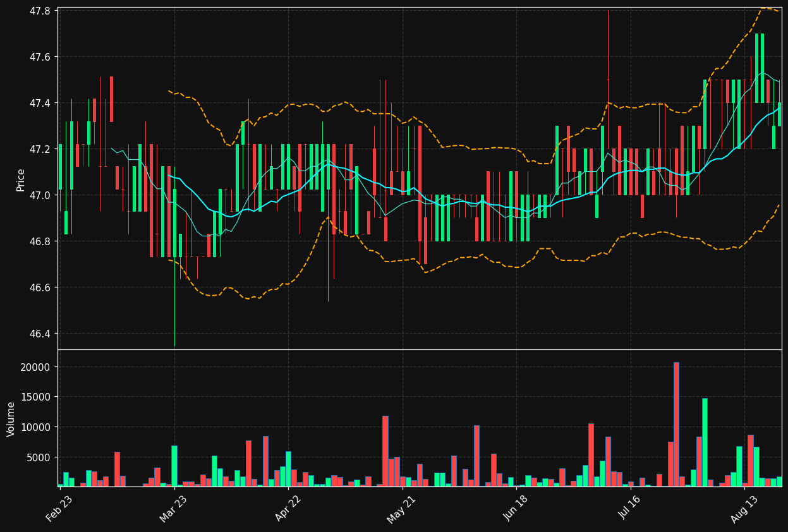The height and width of the screenshot is (532, 788).
Task: Pick the "Mar 23" date label
Action: [173, 509]
